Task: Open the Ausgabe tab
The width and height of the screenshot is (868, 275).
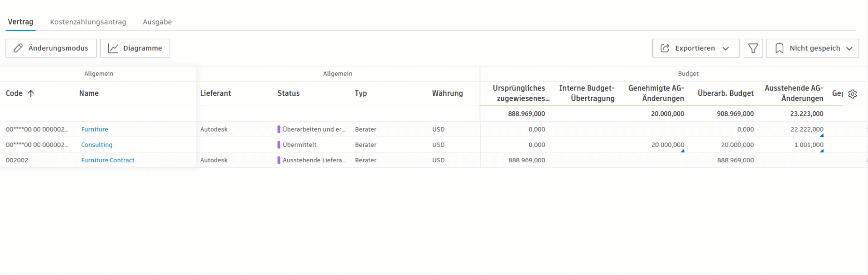Action: point(157,22)
